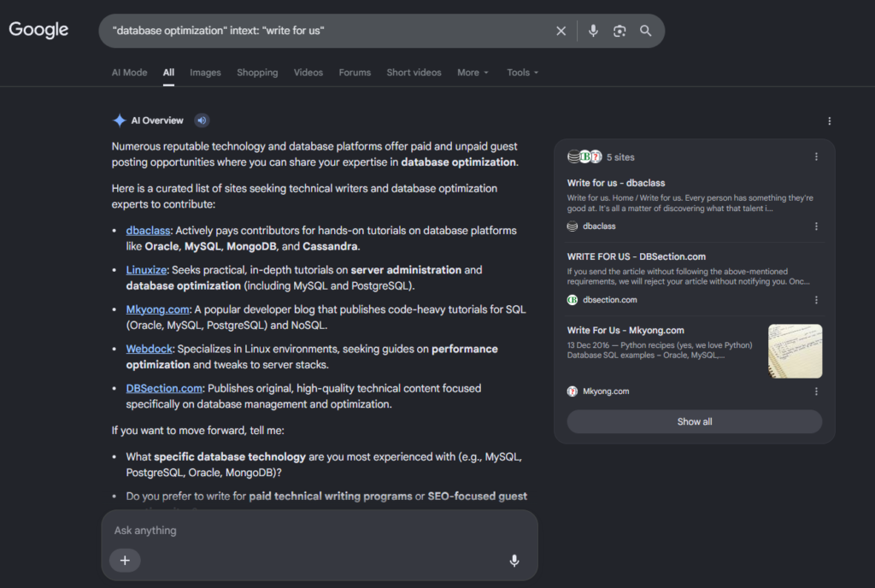This screenshot has height=588, width=875.
Task: Open 'WRITE FOR US - DBSection.com' result
Action: coord(636,256)
